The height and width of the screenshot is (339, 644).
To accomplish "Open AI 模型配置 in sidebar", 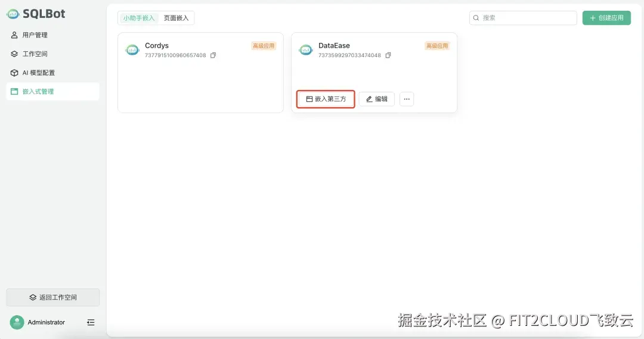I will (x=52, y=73).
